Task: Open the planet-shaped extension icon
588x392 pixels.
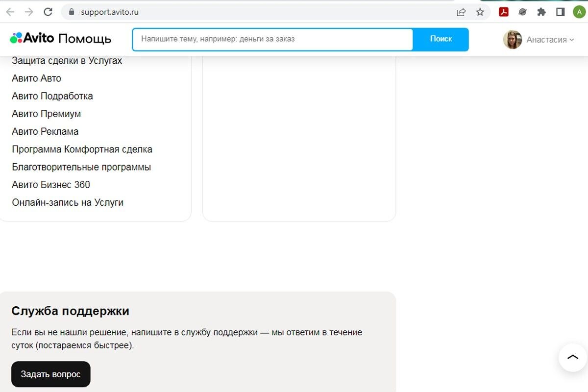Action: (x=523, y=12)
